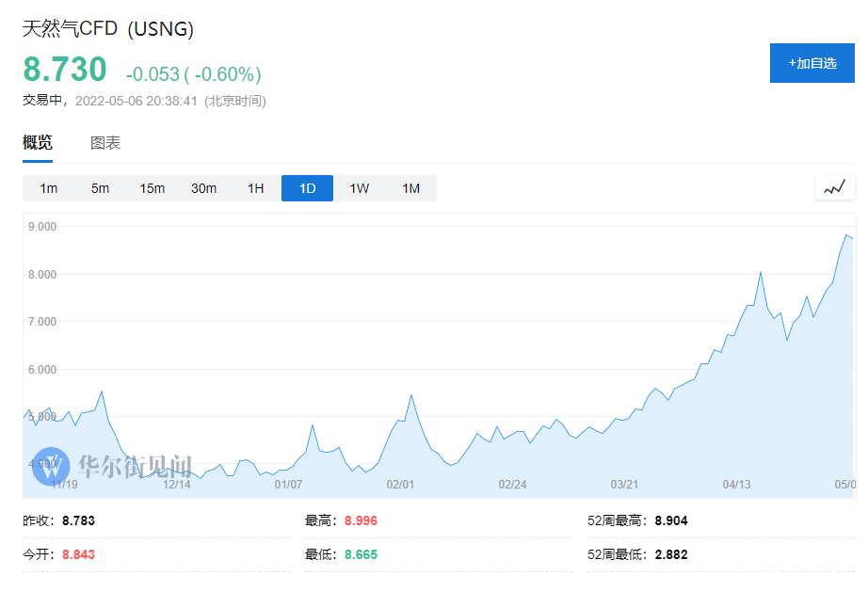Select the 1D interval button
Image resolution: width=868 pixels, height=592 pixels.
pyautogui.click(x=307, y=188)
